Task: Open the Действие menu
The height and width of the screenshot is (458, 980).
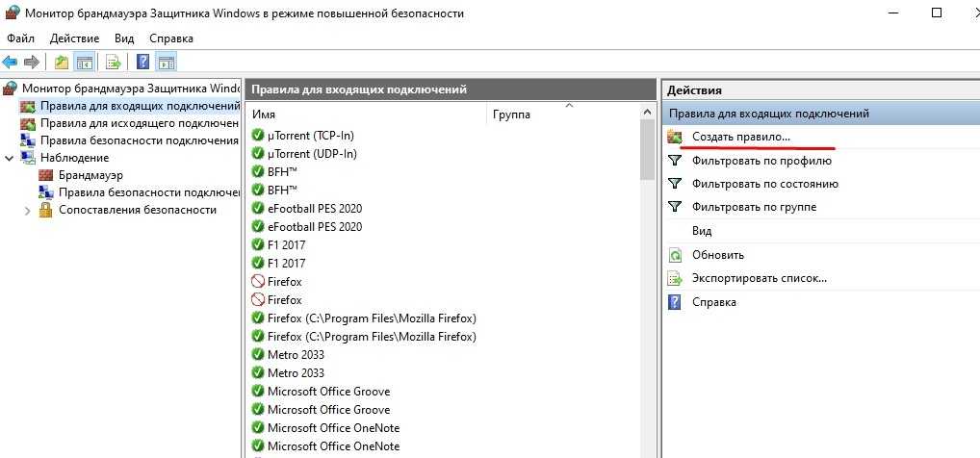Action: coord(74,38)
